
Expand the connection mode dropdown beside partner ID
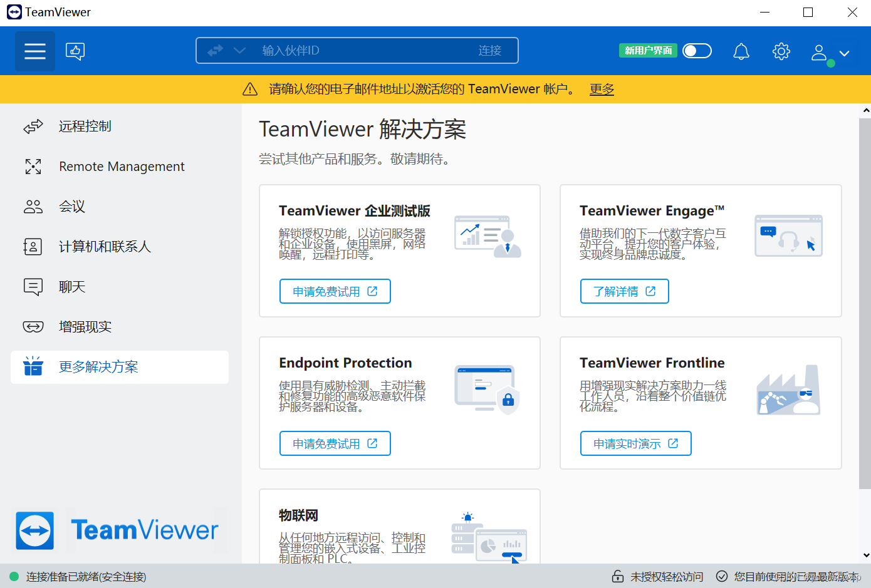pos(239,50)
